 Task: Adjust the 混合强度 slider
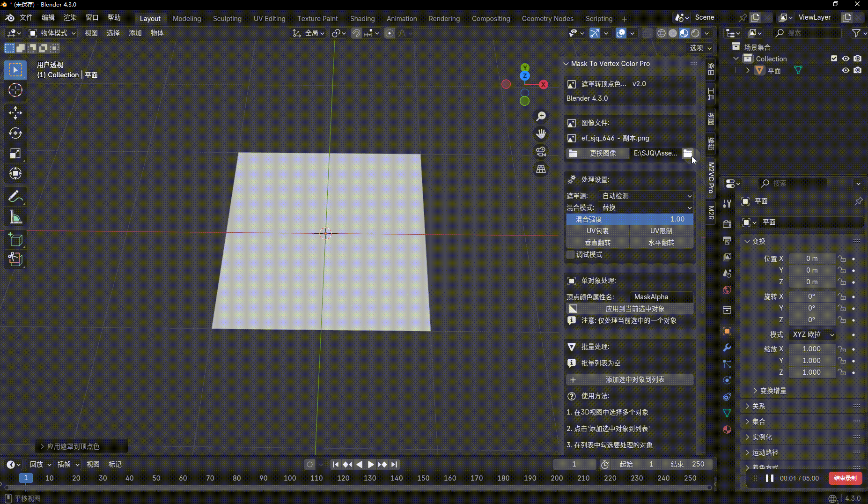[x=630, y=219]
